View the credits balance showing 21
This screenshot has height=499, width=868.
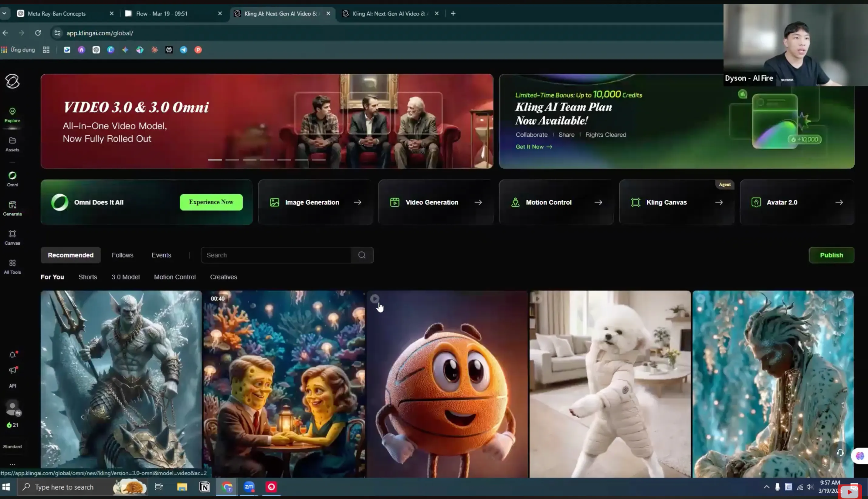point(12,425)
